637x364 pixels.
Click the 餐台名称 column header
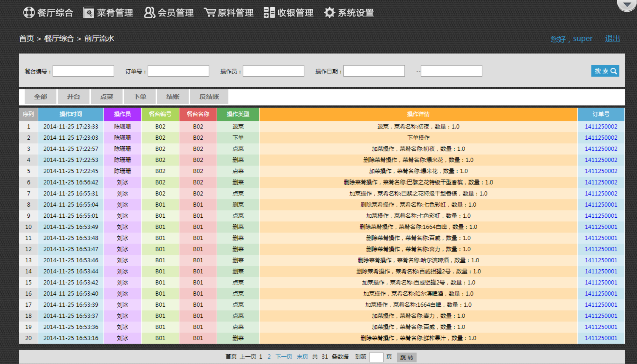198,114
